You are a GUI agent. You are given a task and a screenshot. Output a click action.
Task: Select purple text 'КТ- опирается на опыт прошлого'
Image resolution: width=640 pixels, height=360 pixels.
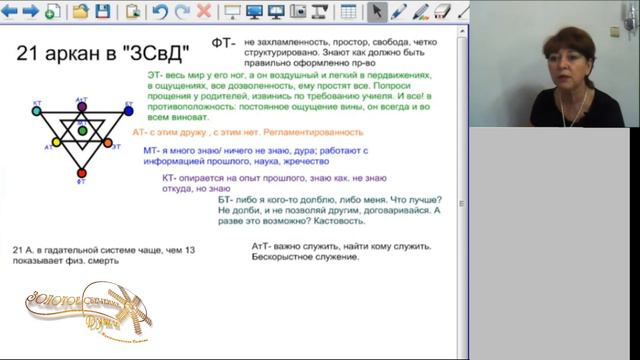pos(235,178)
